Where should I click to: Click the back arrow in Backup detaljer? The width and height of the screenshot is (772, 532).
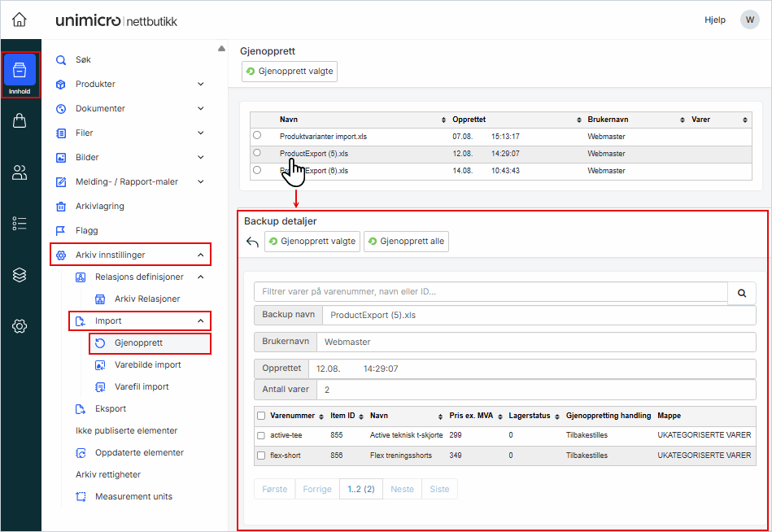pyautogui.click(x=252, y=242)
